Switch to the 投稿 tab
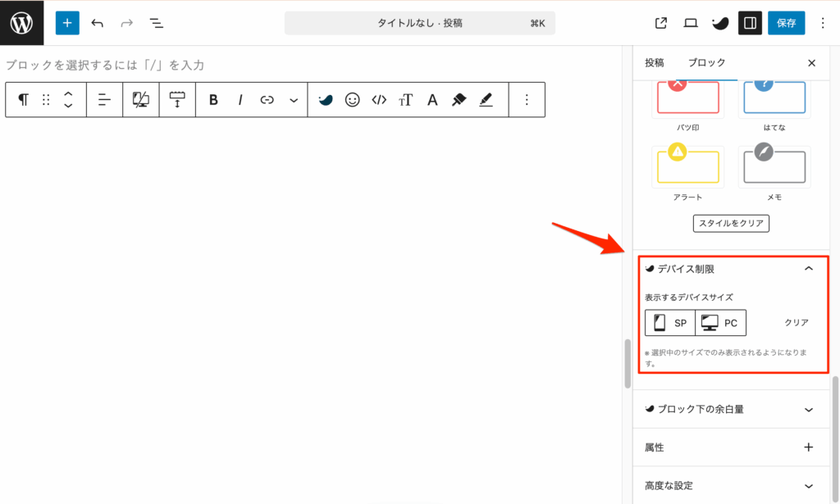Screen dimensions: 840x504 655,63
